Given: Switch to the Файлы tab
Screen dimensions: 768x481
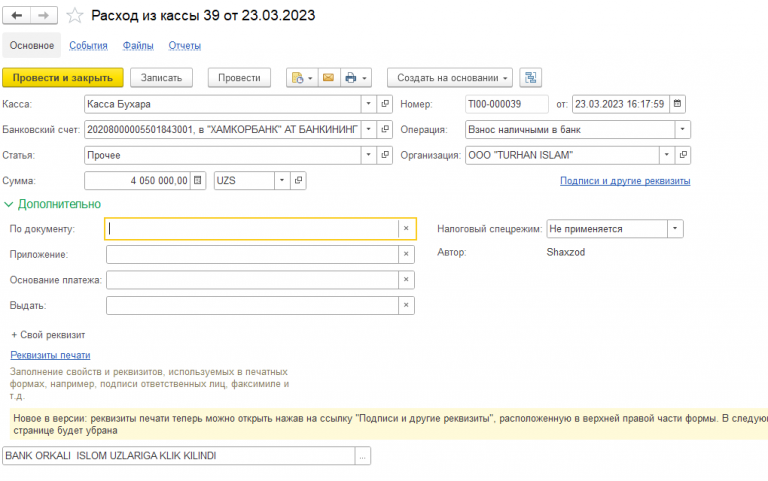Looking at the screenshot, I should coord(138,46).
